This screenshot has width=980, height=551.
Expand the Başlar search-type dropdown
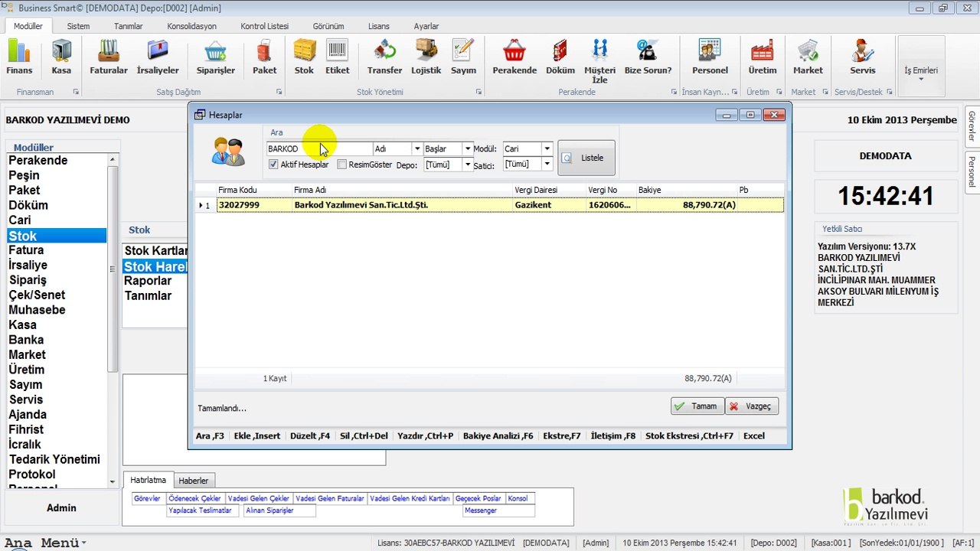pos(467,148)
